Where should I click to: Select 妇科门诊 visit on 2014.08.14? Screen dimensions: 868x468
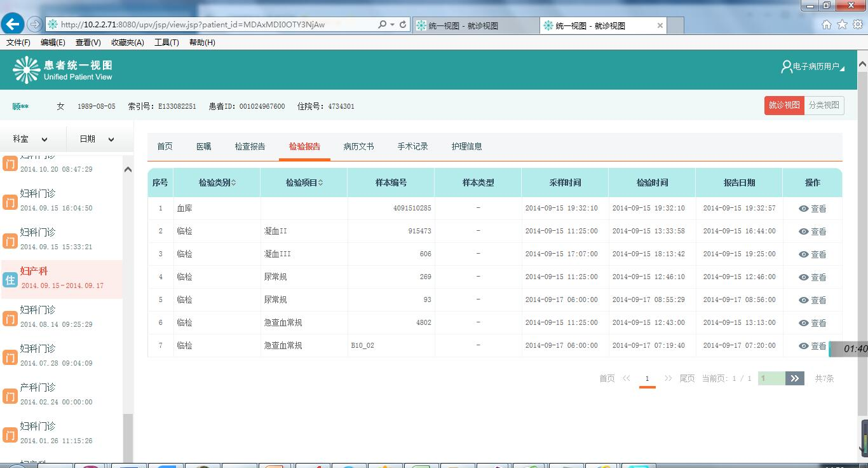(57, 316)
